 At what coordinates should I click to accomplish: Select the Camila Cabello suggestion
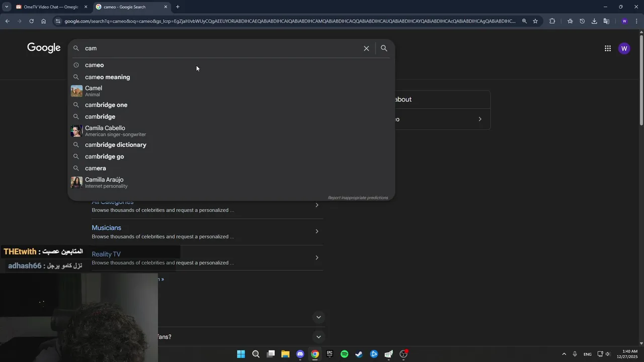pyautogui.click(x=231, y=131)
